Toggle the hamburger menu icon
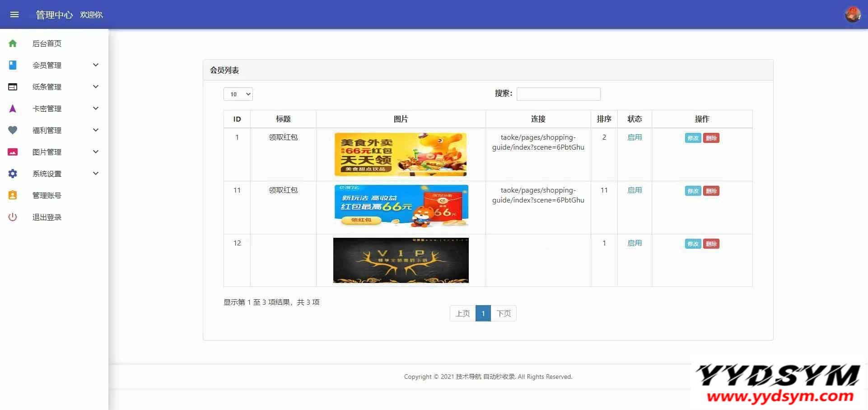 click(x=14, y=14)
